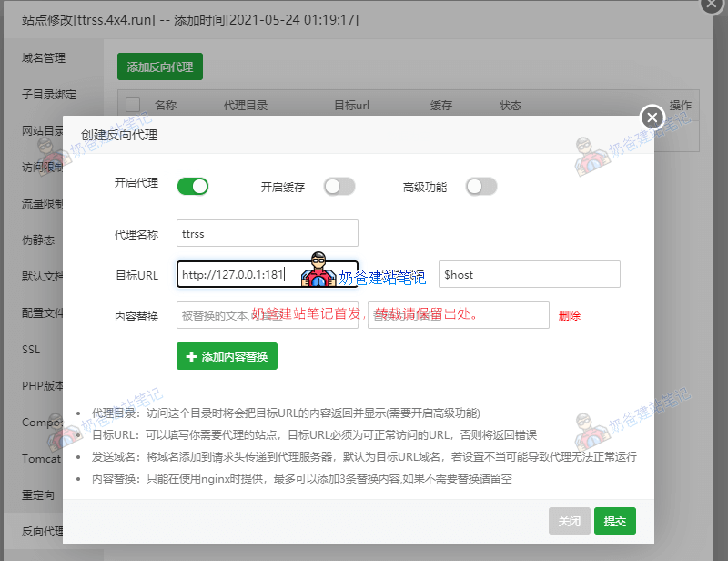Screen dimensions: 728x561
Task: Open the PHP版本 settings tab
Action: coord(40,385)
